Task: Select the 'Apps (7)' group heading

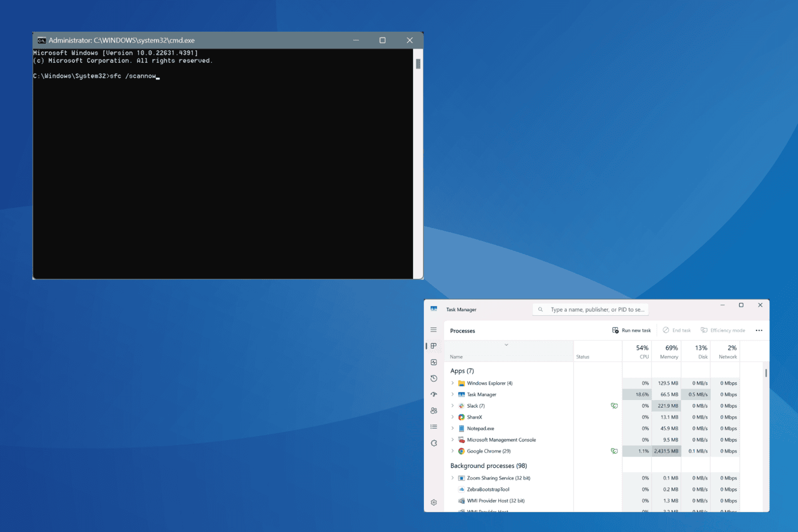Action: click(x=462, y=371)
